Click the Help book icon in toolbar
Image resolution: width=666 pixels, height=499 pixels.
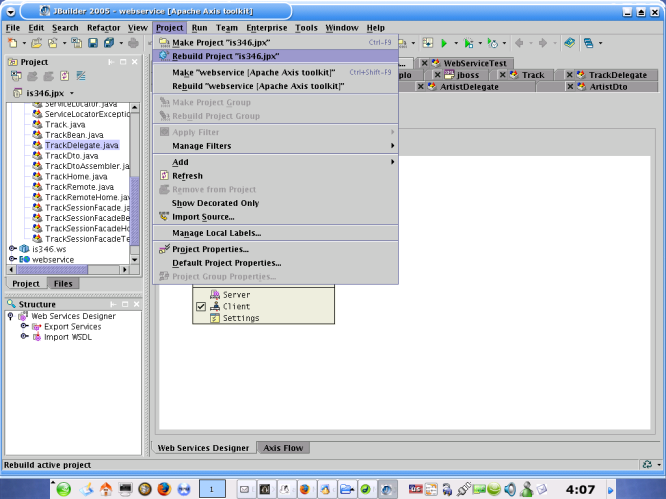pos(569,44)
